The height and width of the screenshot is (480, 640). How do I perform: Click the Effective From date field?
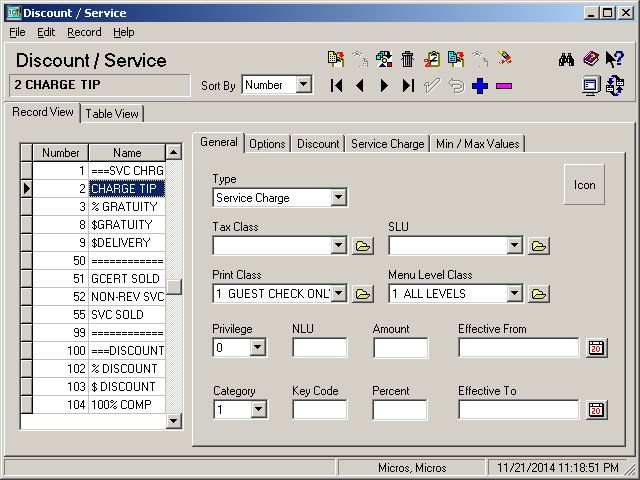(x=518, y=348)
